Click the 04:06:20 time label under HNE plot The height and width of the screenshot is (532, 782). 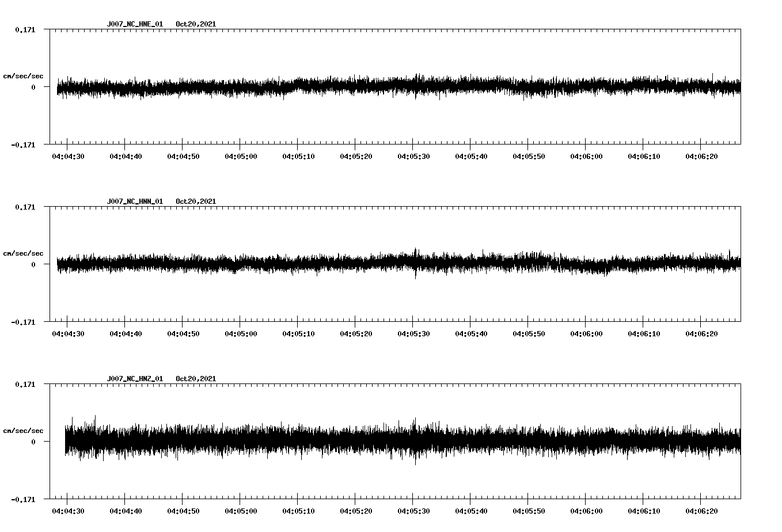click(701, 156)
